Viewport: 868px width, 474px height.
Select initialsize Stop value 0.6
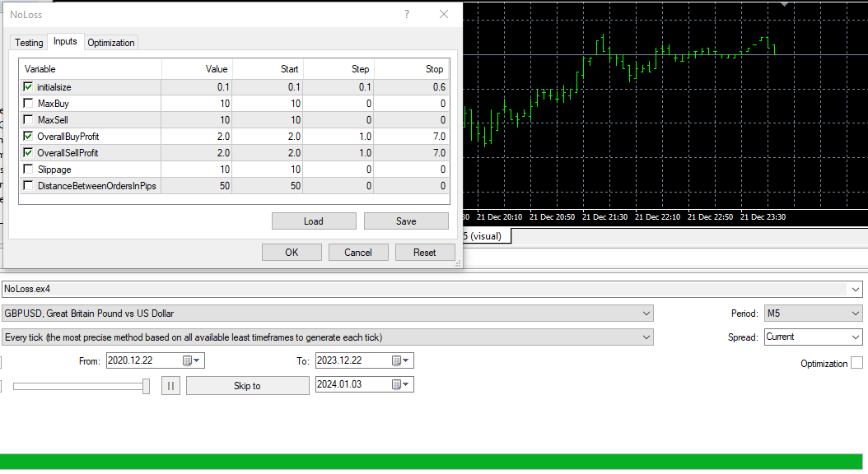411,87
